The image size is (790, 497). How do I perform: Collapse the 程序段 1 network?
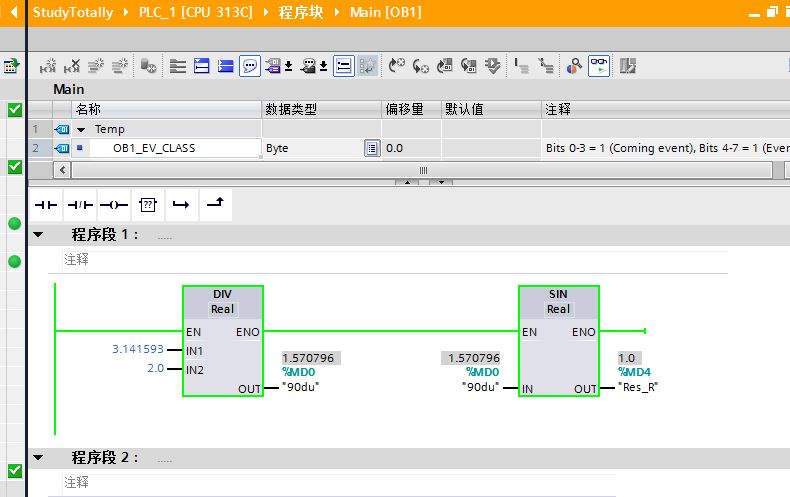[x=39, y=235]
